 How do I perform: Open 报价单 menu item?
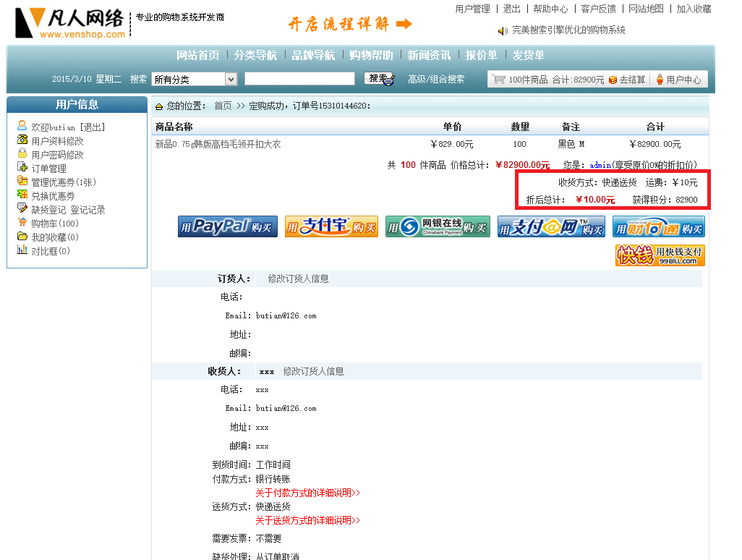coord(481,56)
